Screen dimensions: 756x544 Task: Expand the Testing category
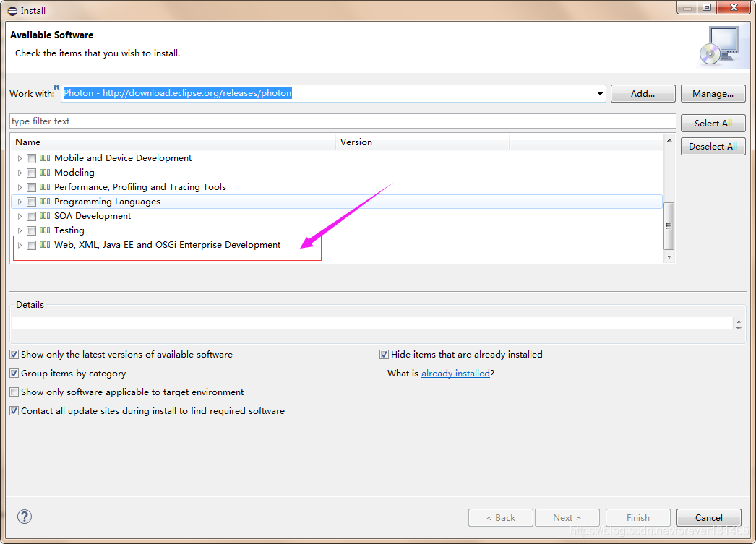pyautogui.click(x=20, y=230)
